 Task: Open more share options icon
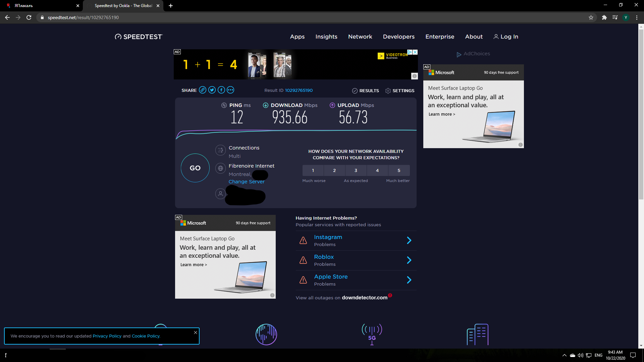(x=230, y=90)
